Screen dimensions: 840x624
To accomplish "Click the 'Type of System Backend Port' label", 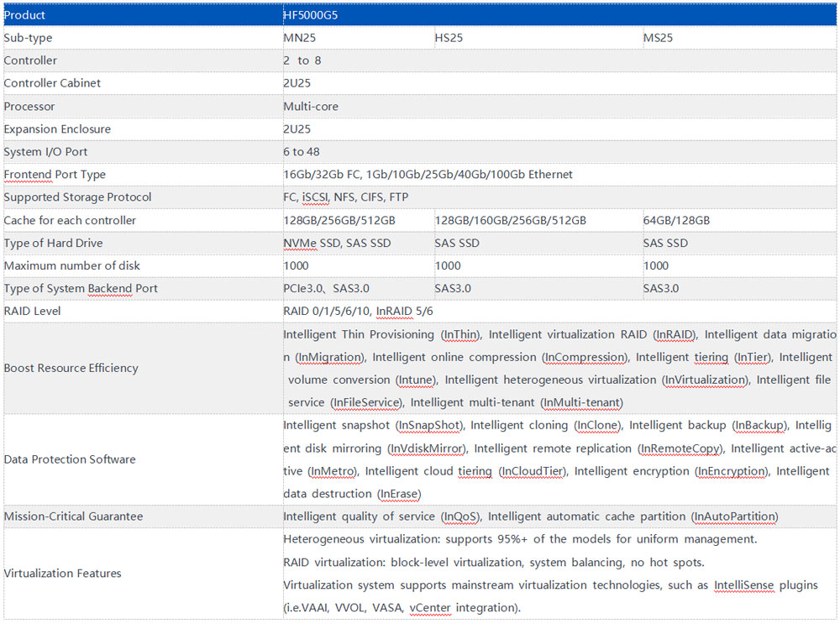I will tap(81, 289).
